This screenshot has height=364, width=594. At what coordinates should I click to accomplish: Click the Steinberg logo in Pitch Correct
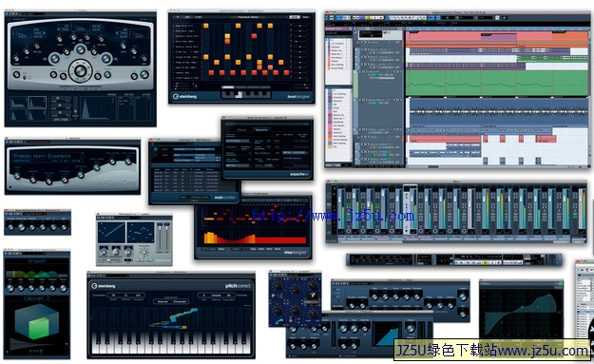pos(104,286)
